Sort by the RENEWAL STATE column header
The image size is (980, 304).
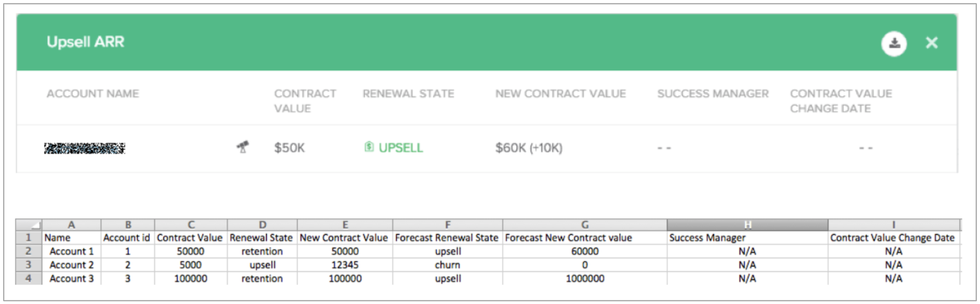click(408, 93)
